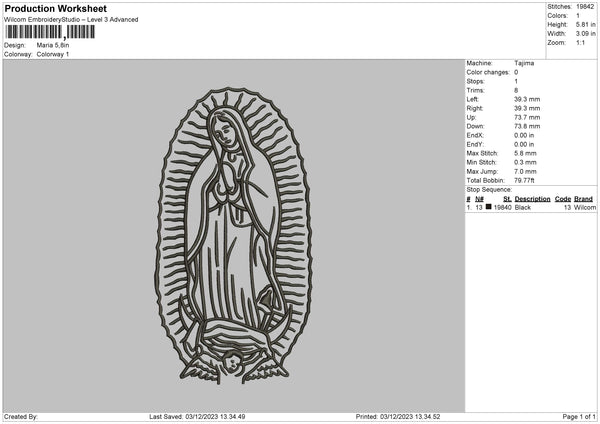The height and width of the screenshot is (424, 600).
Task: Click the Width value 3.09 in
Action: point(585,34)
